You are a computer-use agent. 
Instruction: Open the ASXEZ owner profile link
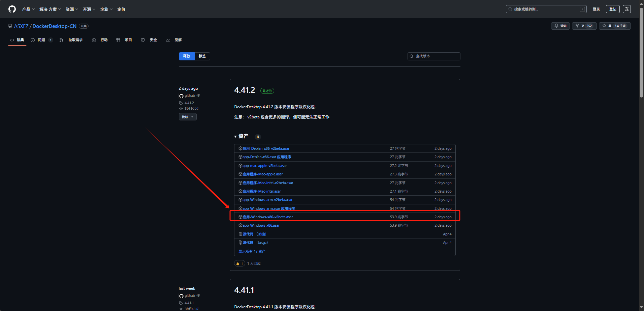click(21, 26)
